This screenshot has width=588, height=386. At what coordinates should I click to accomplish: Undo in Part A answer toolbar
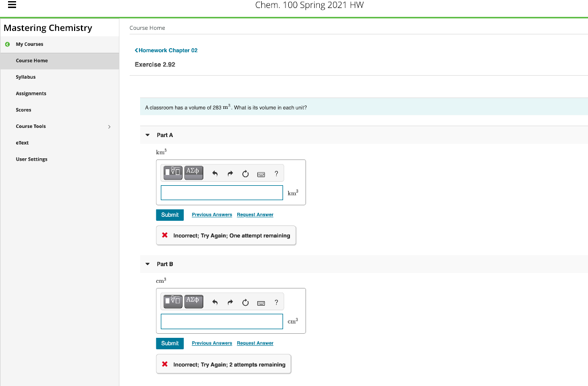point(215,173)
